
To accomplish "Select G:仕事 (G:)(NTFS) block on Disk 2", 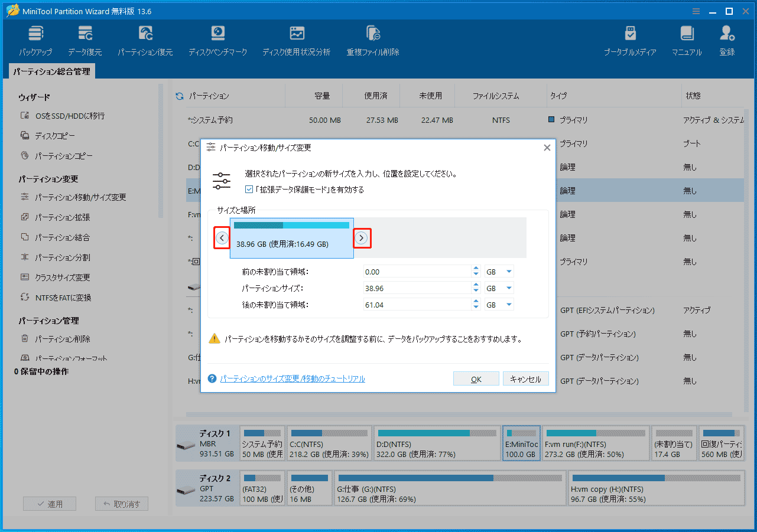I will (450, 488).
